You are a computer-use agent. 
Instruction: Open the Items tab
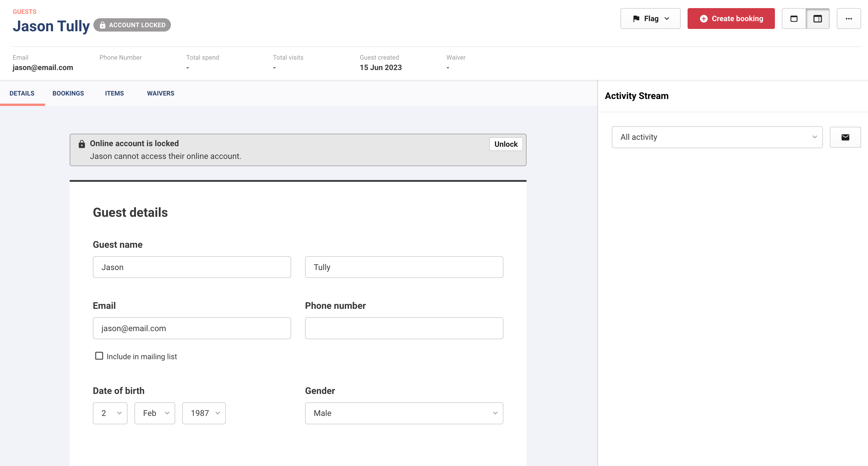point(114,93)
